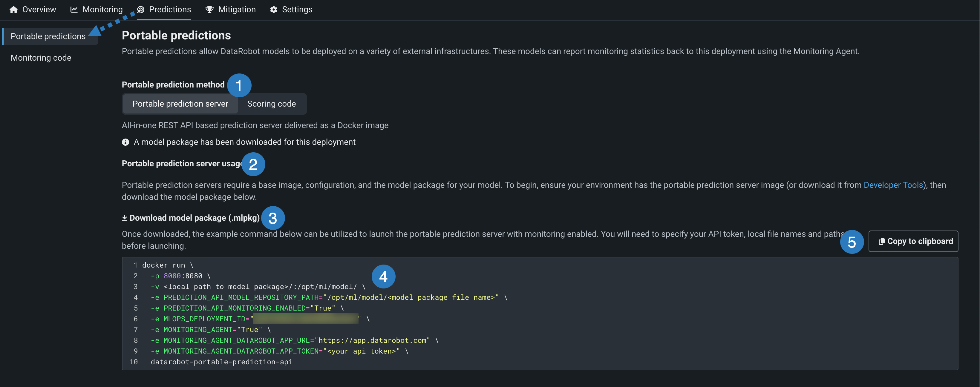Switch to Scoring code method
The width and height of the screenshot is (980, 387).
coord(271,104)
